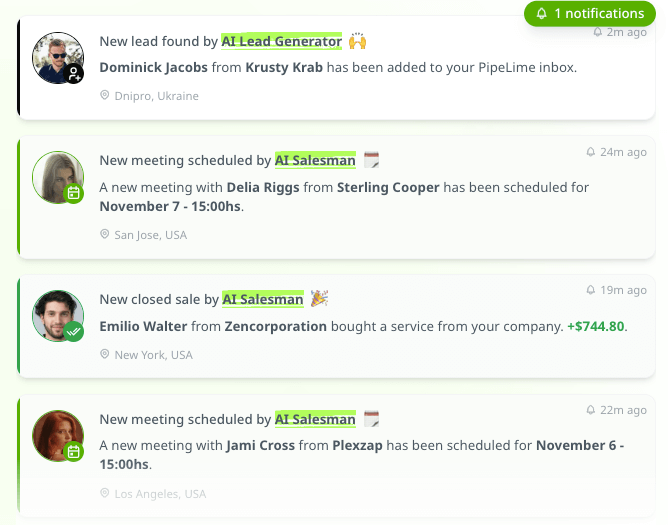
Task: Open Delia Riggs profile avatar
Action: coord(57,176)
